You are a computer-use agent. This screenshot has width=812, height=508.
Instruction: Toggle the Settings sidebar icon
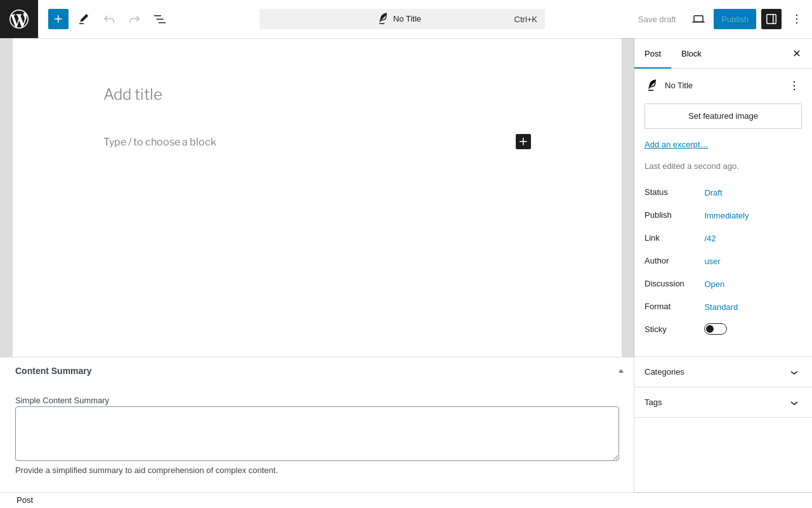click(x=771, y=19)
